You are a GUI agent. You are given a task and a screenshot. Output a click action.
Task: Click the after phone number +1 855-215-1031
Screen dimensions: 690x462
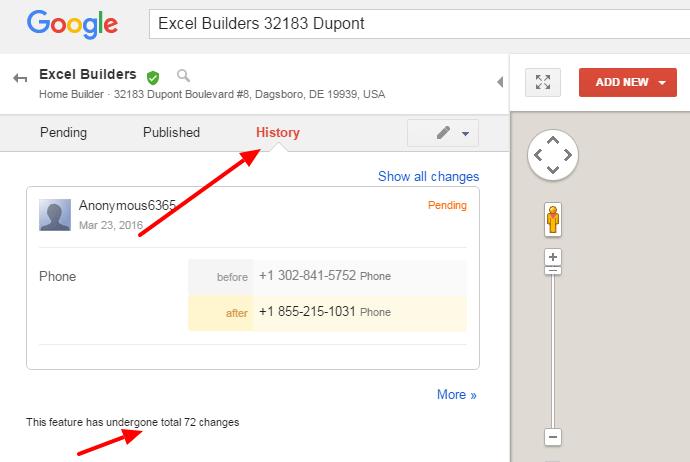[x=307, y=312]
